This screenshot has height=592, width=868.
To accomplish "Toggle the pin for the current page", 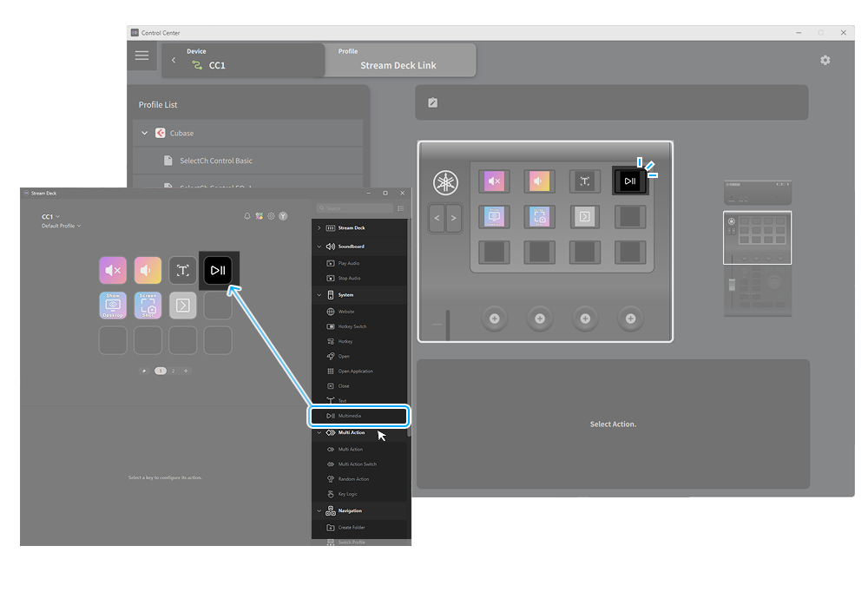I will (x=145, y=370).
